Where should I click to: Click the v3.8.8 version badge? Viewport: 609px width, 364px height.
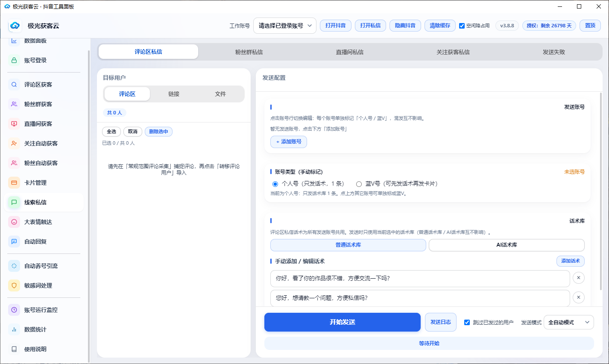507,26
